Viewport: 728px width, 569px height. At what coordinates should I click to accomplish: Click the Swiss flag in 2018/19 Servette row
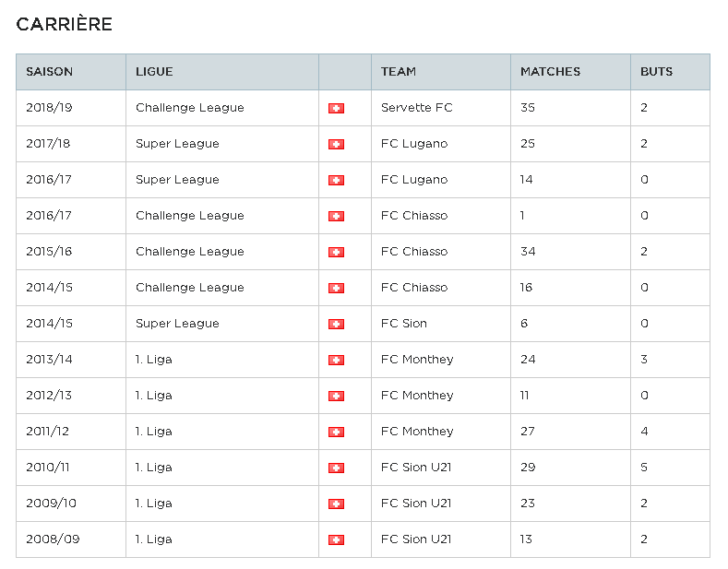point(336,108)
